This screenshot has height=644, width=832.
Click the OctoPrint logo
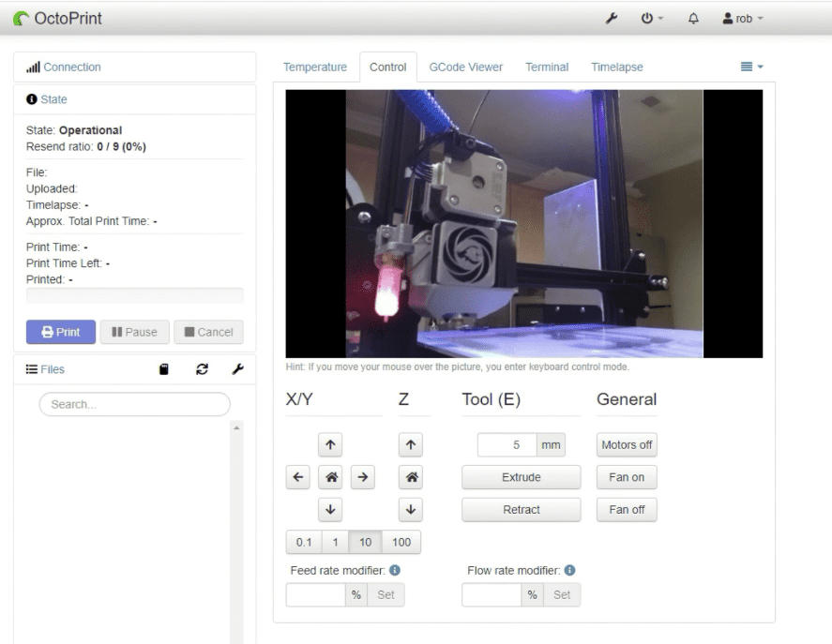57,19
